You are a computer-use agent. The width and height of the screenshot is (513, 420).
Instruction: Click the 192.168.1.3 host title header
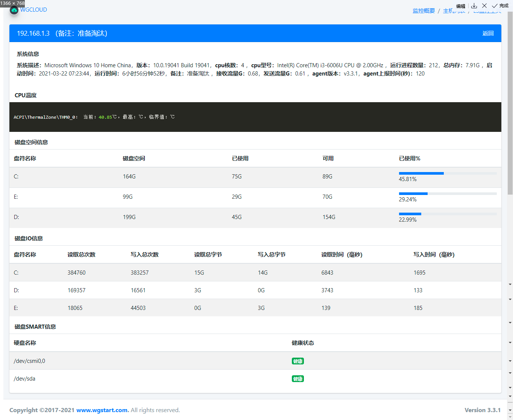[33, 33]
